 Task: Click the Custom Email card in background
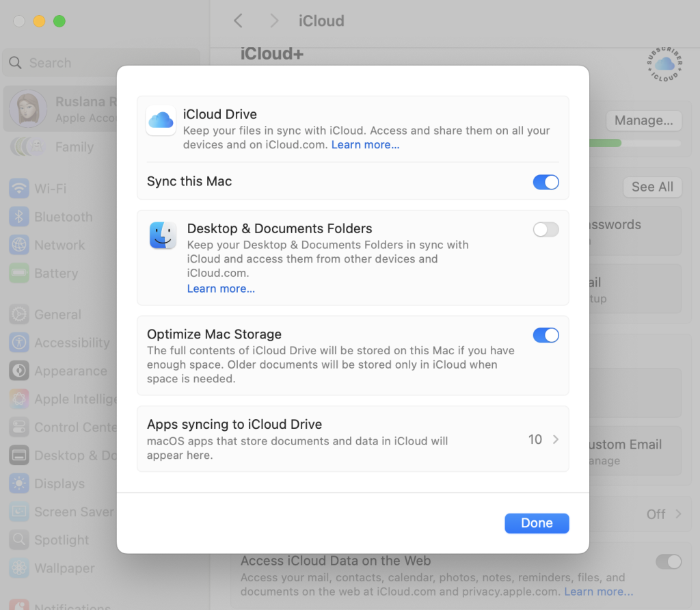(x=634, y=451)
